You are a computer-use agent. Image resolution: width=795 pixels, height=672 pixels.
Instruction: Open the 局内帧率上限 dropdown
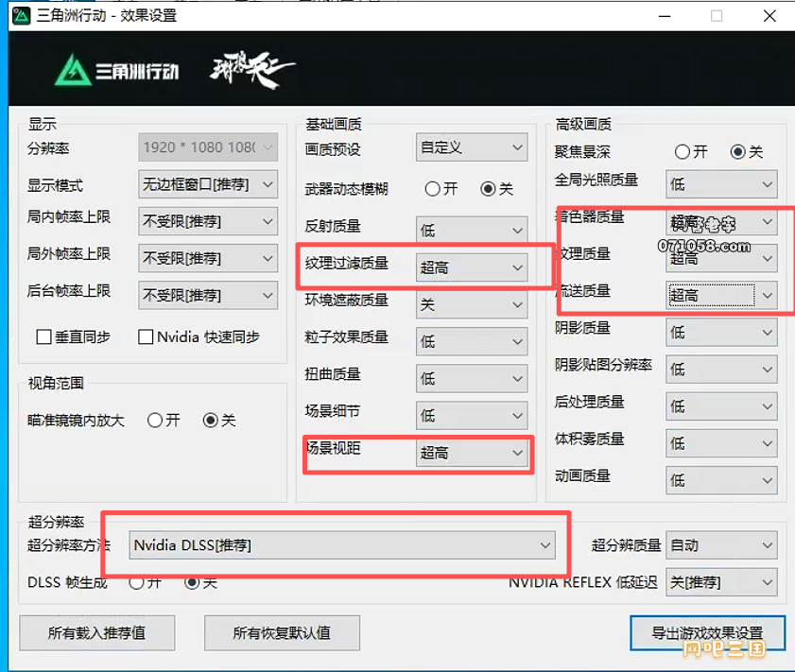208,222
